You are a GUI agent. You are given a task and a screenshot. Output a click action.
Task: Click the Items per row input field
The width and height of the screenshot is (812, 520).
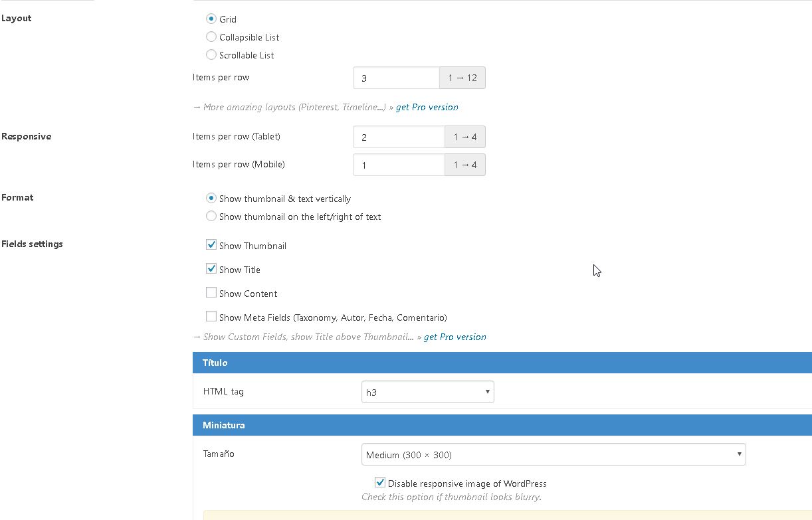[x=396, y=78]
